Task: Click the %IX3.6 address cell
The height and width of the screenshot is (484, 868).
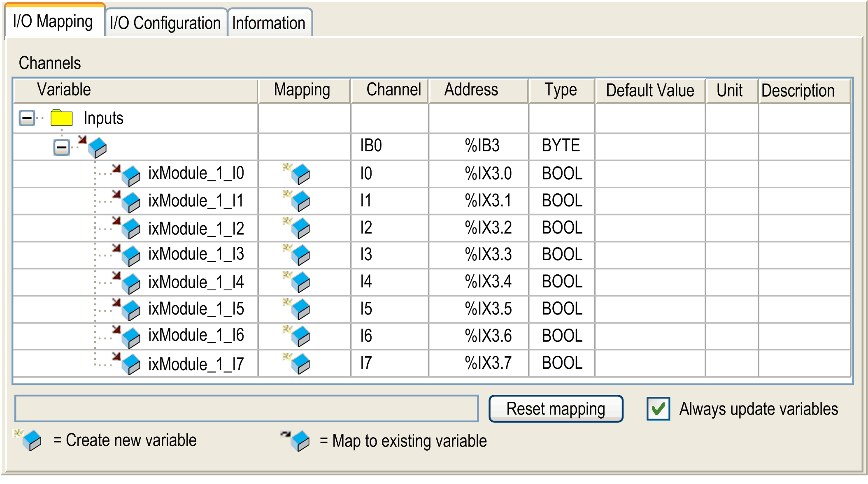Action: pyautogui.click(x=478, y=336)
